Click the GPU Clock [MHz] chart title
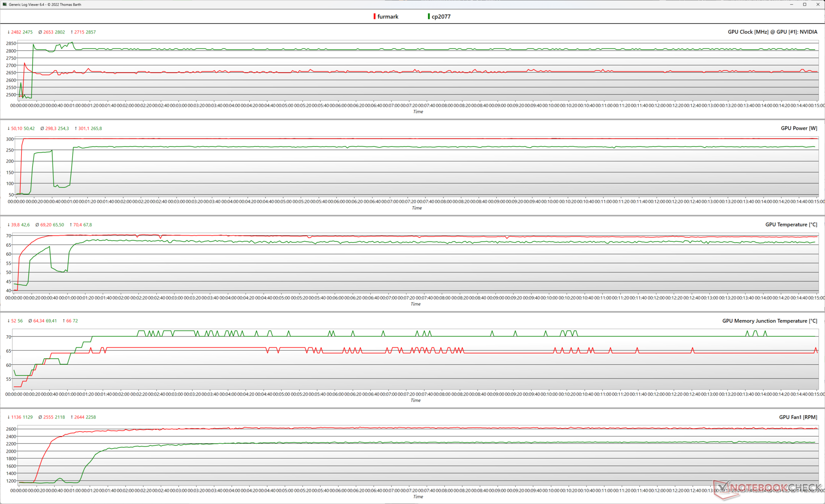 pos(772,32)
